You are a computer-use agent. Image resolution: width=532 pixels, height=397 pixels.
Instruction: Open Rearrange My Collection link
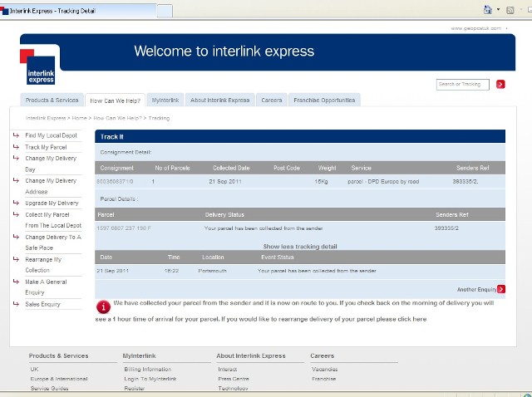[x=43, y=265]
